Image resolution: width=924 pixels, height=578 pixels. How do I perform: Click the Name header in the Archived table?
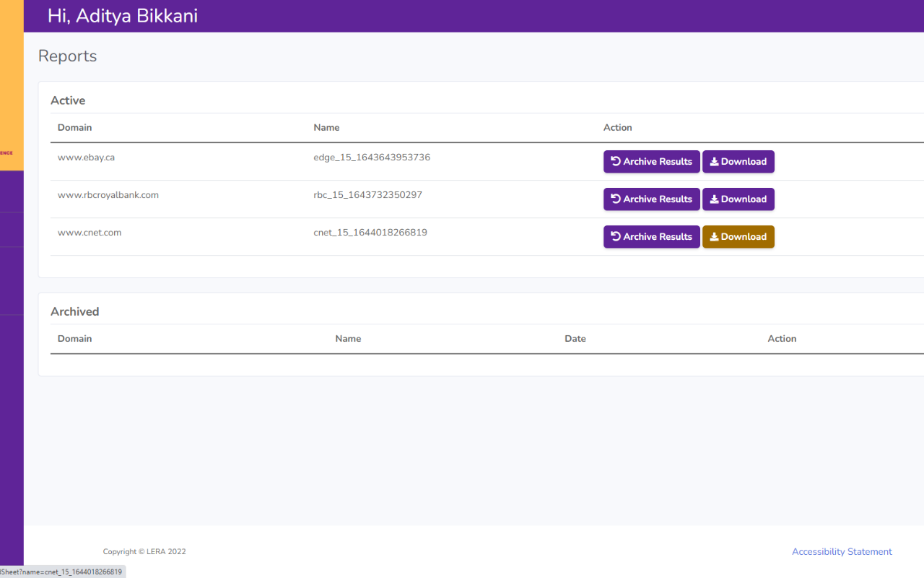[348, 339]
